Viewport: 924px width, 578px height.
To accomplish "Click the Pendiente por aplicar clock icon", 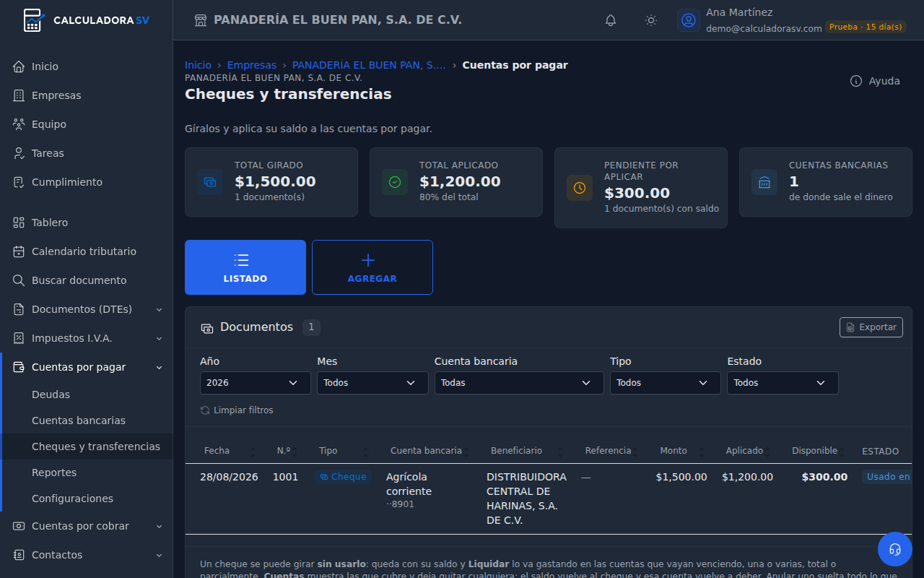I will (x=580, y=188).
